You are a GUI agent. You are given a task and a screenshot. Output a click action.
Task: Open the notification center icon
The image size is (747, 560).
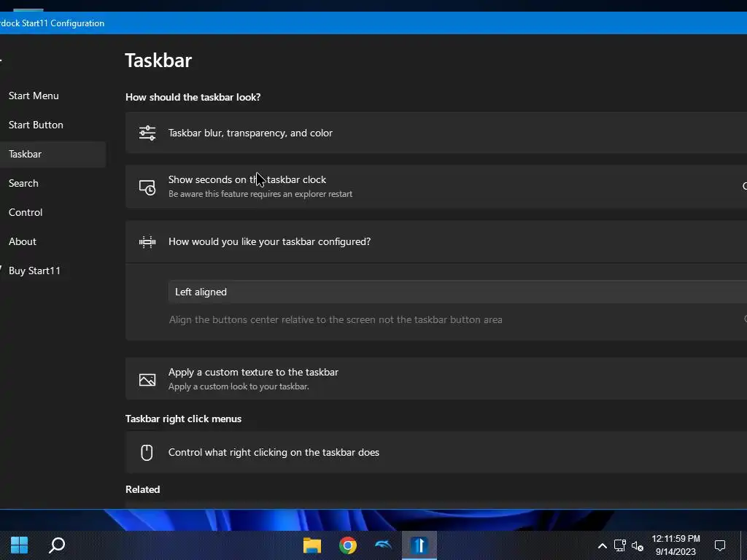pos(720,545)
